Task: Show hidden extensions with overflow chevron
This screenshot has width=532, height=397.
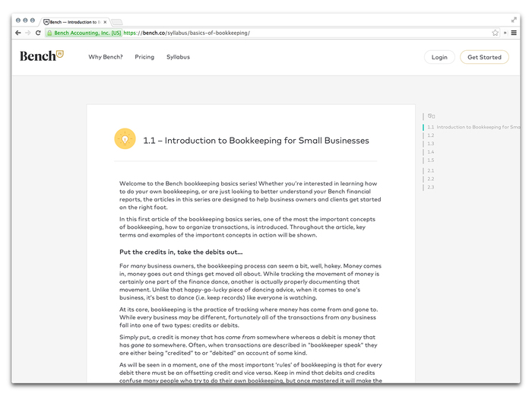Action: click(x=505, y=33)
